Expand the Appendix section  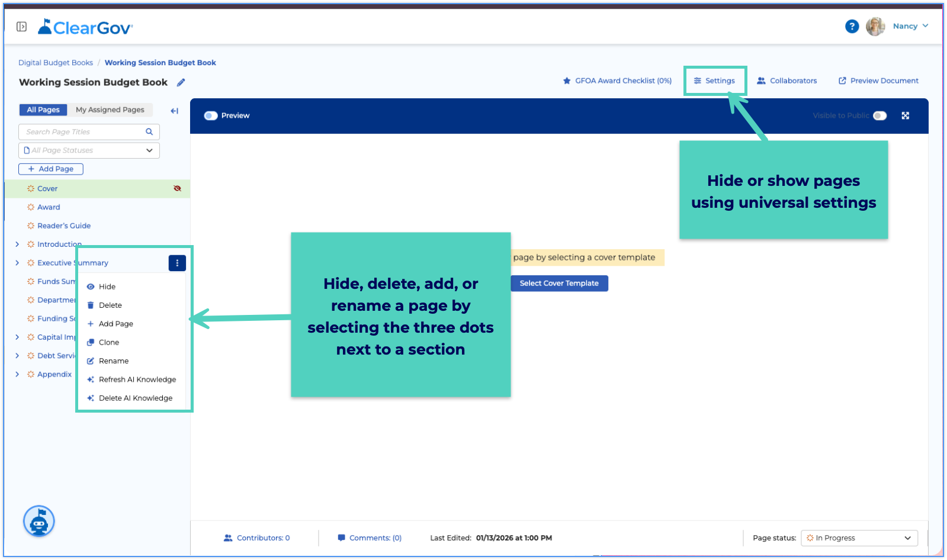coord(17,374)
